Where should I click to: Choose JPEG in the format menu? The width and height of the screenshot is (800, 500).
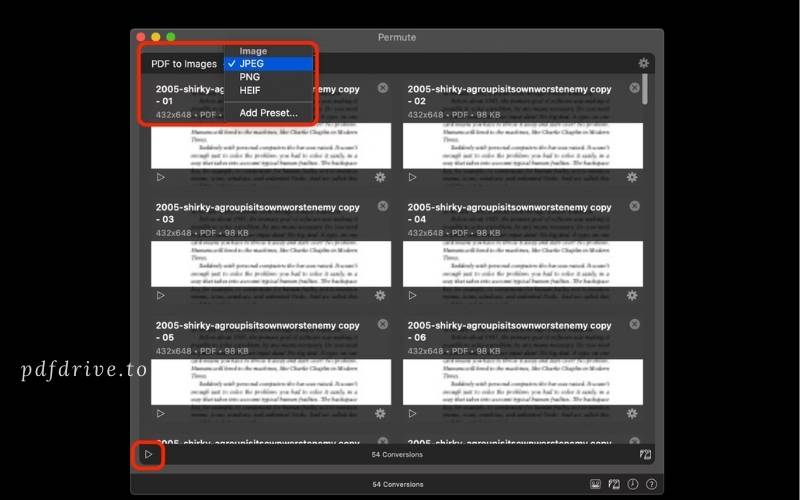pos(268,63)
